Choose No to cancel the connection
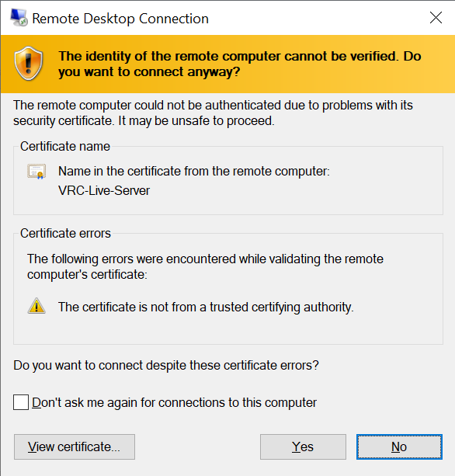Image resolution: width=455 pixels, height=476 pixels. 399,446
